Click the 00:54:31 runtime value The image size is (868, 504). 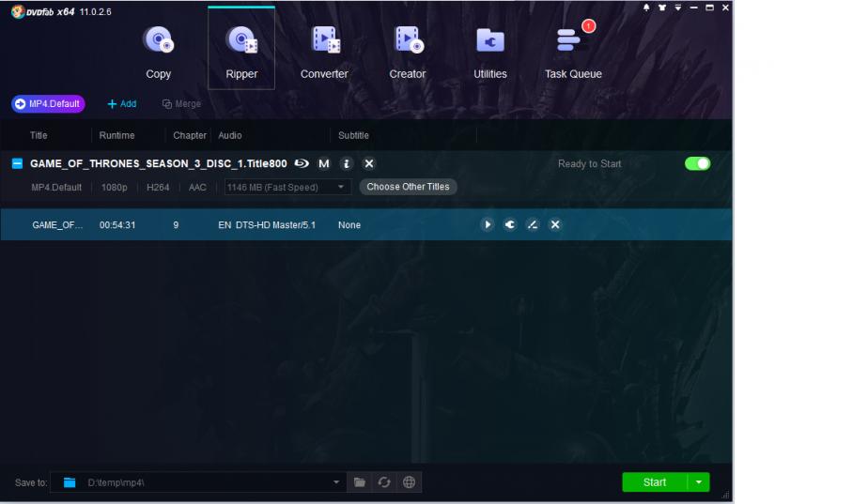click(117, 224)
